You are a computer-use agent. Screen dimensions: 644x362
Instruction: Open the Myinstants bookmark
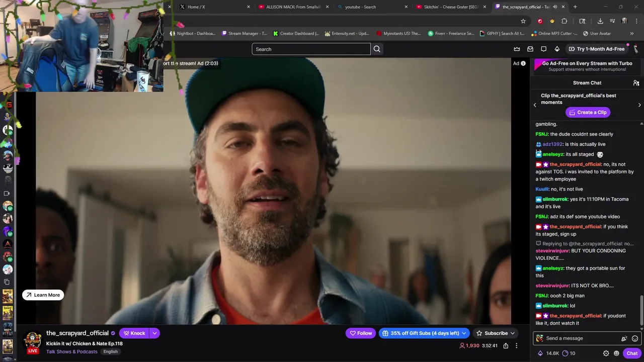[x=398, y=34]
